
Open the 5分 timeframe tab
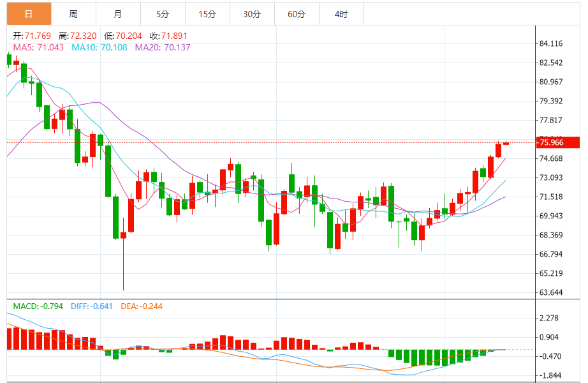click(x=163, y=14)
